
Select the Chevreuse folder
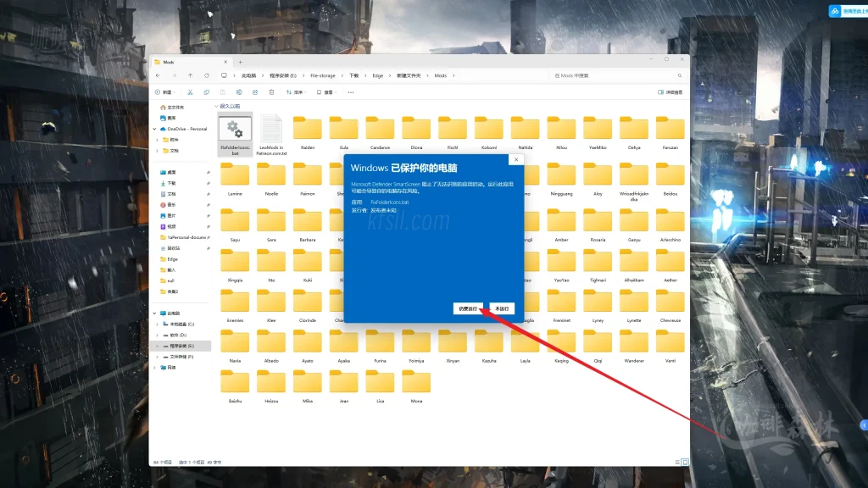coord(670,305)
